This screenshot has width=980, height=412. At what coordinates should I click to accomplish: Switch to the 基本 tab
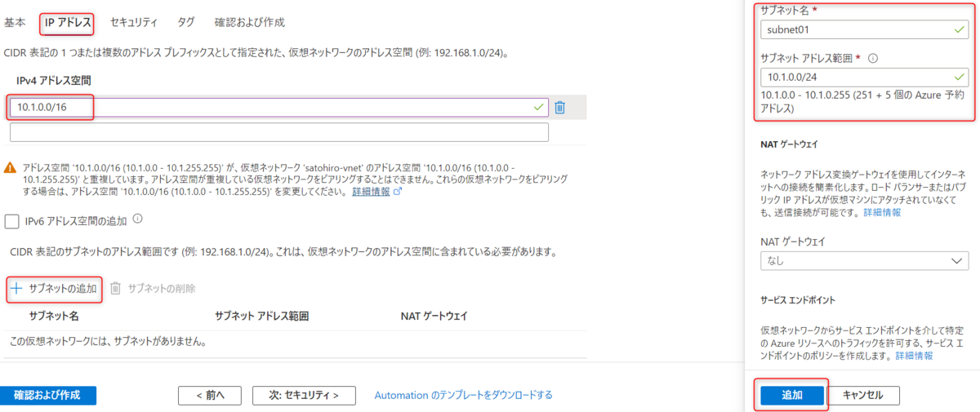click(x=15, y=22)
